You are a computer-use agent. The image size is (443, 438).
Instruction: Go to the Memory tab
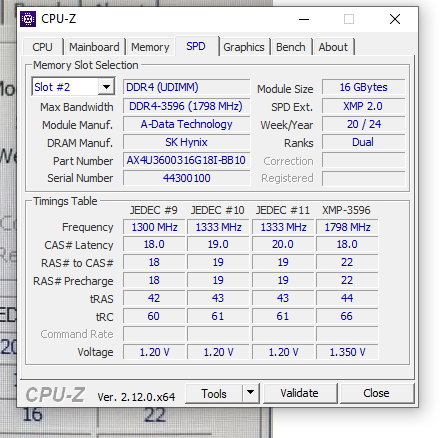[150, 47]
